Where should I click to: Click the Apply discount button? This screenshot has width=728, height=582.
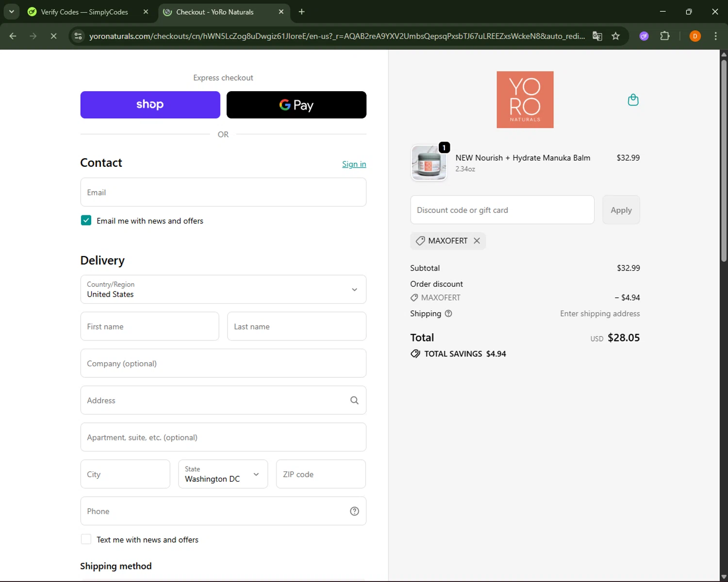tap(621, 210)
